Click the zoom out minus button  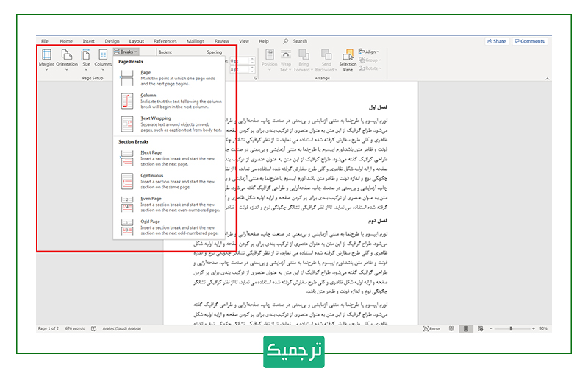point(491,328)
